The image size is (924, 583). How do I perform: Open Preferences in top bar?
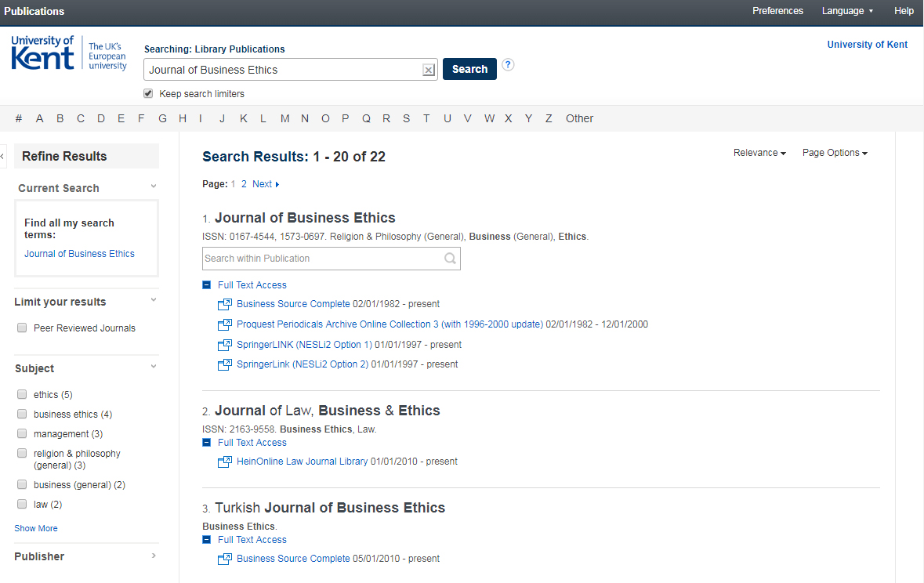[777, 11]
